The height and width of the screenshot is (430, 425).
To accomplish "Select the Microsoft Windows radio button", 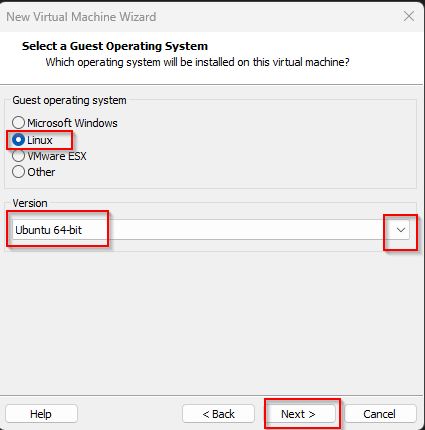I will (18, 123).
